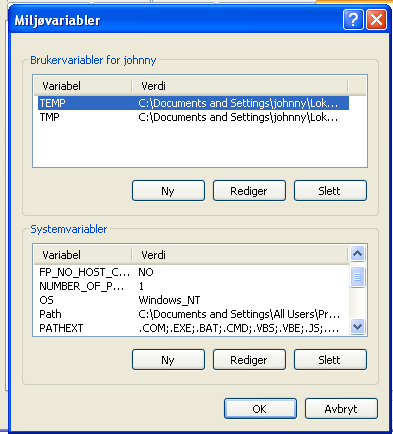Create a new system variable with Ny
The image size is (393, 434).
pyautogui.click(x=168, y=360)
